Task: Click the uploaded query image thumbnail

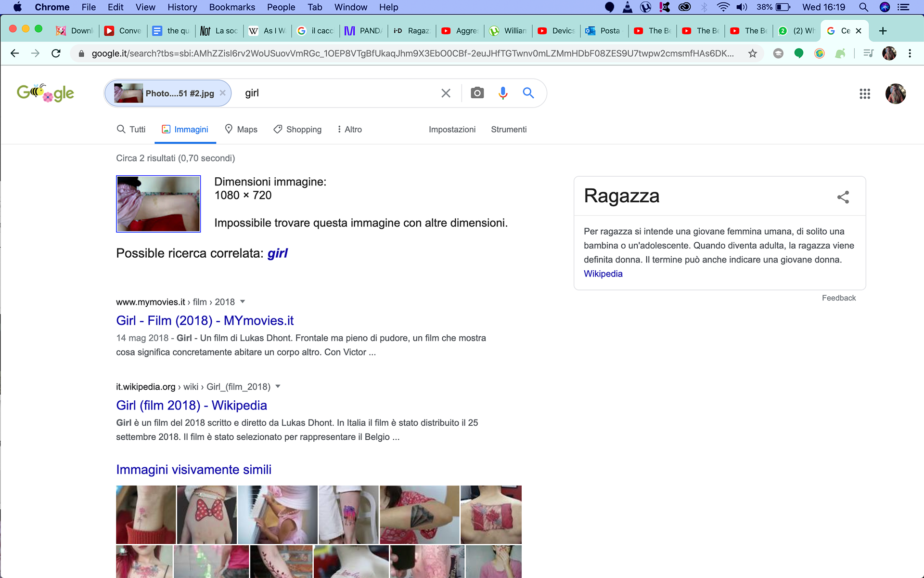Action: coord(158,204)
